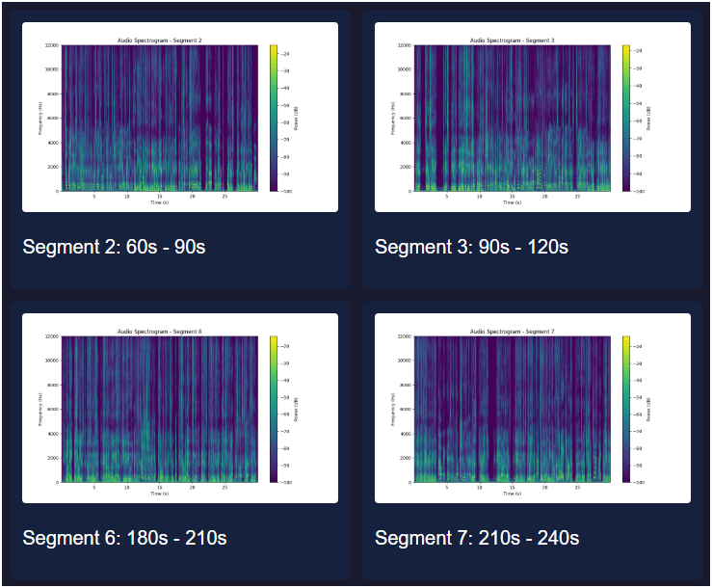The height and width of the screenshot is (588, 712).
Task: Select the "Segment 2: 60s - 90s" caption
Action: pos(114,248)
